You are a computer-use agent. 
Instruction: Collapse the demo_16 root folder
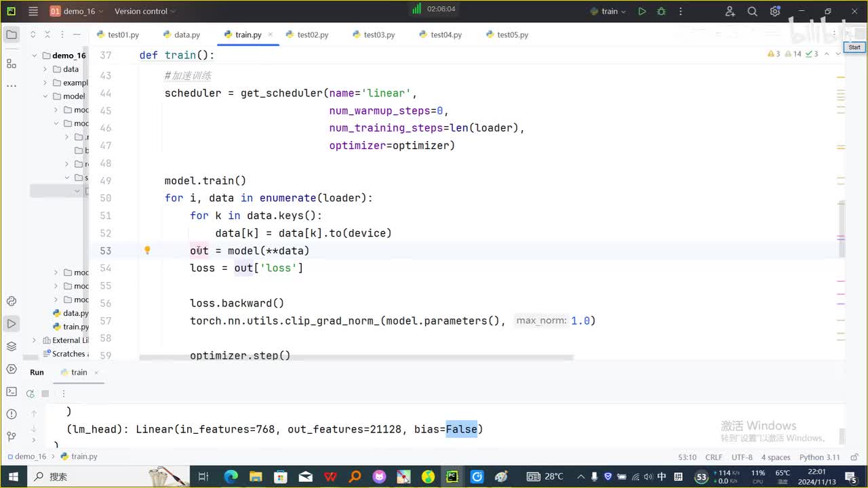point(35,56)
